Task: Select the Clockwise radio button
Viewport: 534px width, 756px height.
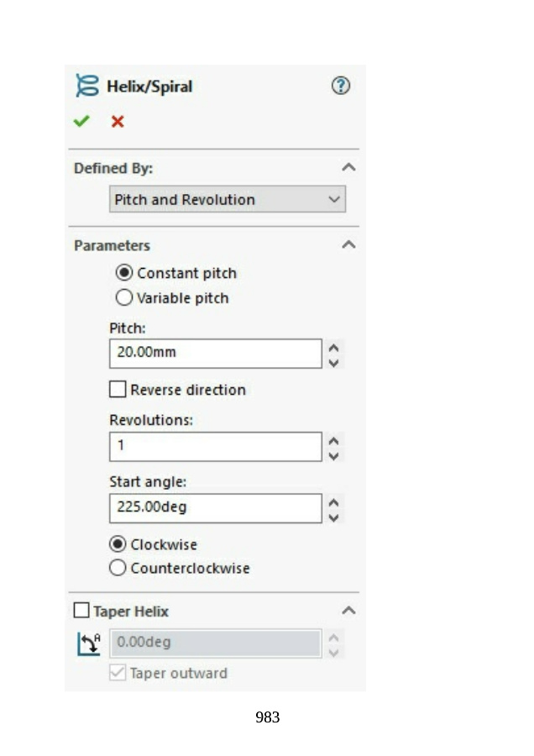Action: click(118, 544)
